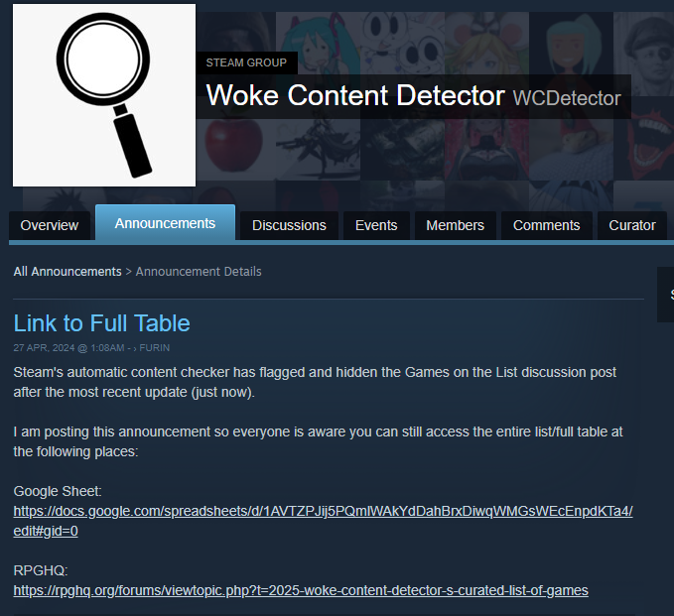Select the Announcements tab
The width and height of the screenshot is (674, 616).
(165, 223)
